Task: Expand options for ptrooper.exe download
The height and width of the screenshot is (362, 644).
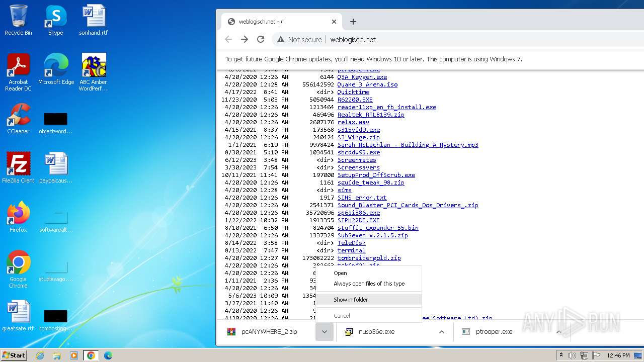Action: 558,332
